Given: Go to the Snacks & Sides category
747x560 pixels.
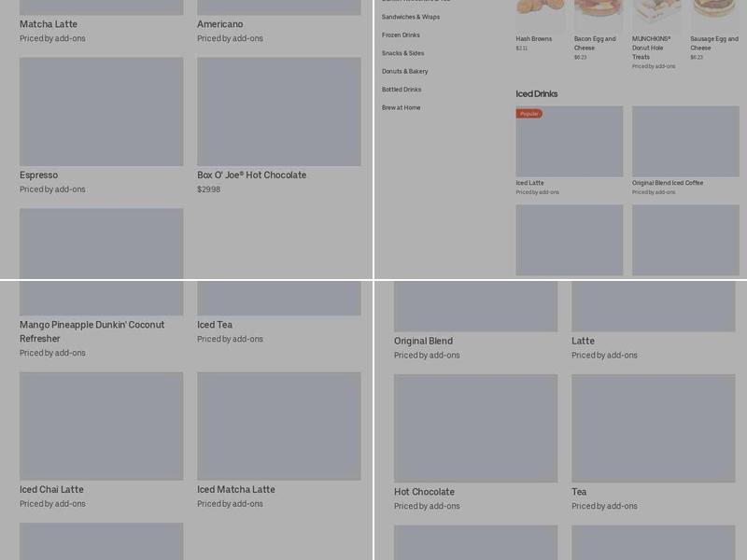Looking at the screenshot, I should point(402,53).
